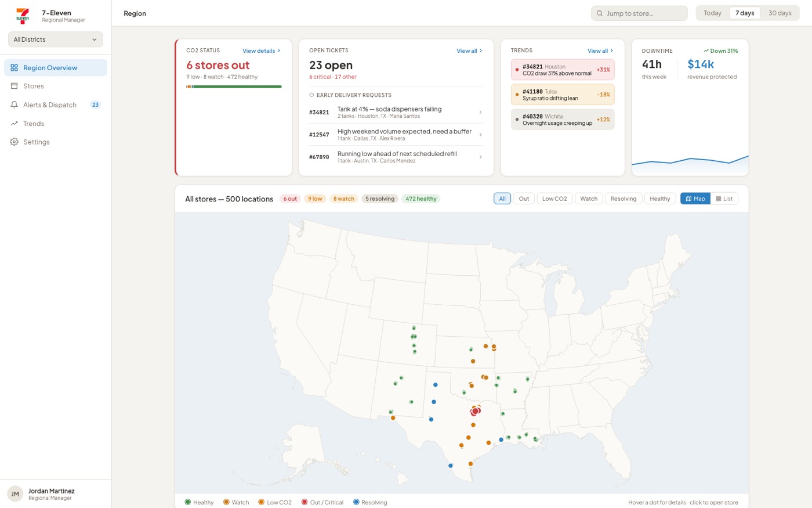Viewport: 812px width, 508px height.
Task: Open Alerts & Dispatch page
Action: coord(56,105)
